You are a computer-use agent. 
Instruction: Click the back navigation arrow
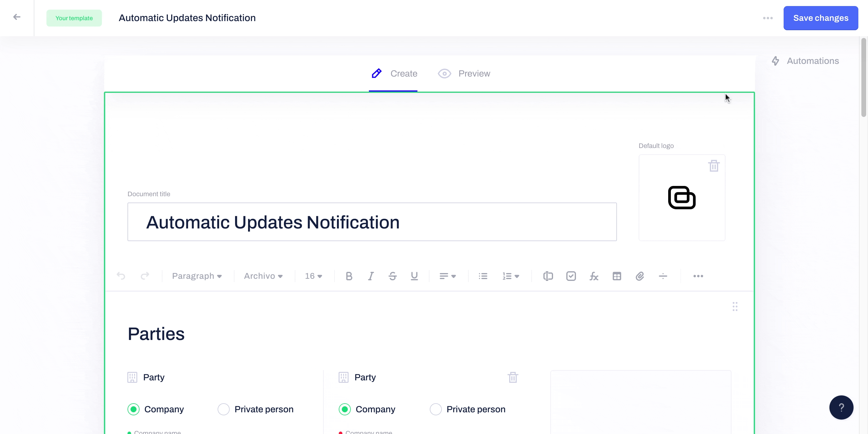click(x=17, y=17)
